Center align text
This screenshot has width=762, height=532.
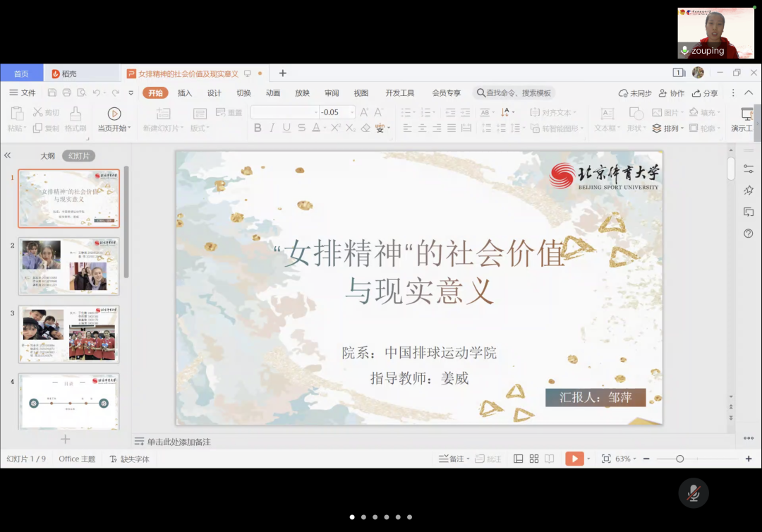click(x=423, y=128)
